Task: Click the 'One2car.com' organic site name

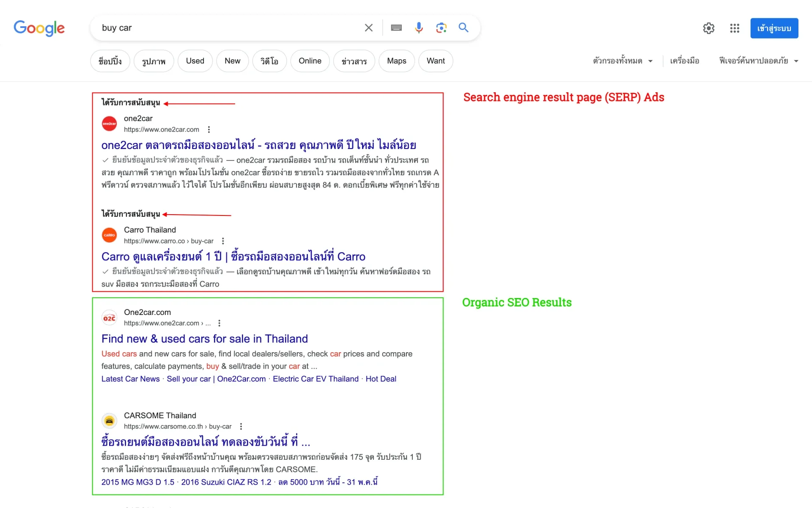Action: pyautogui.click(x=147, y=312)
